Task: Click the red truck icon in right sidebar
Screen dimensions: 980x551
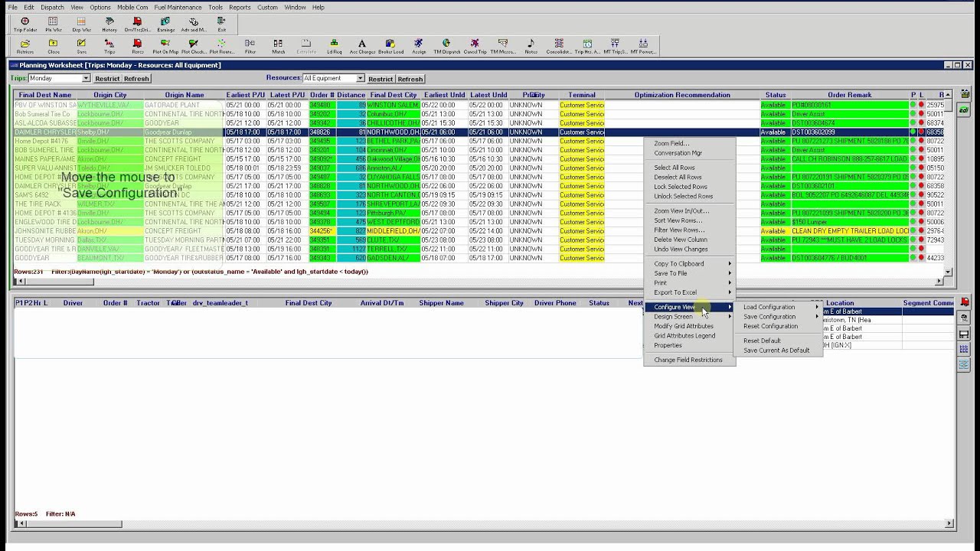Action: point(964,302)
